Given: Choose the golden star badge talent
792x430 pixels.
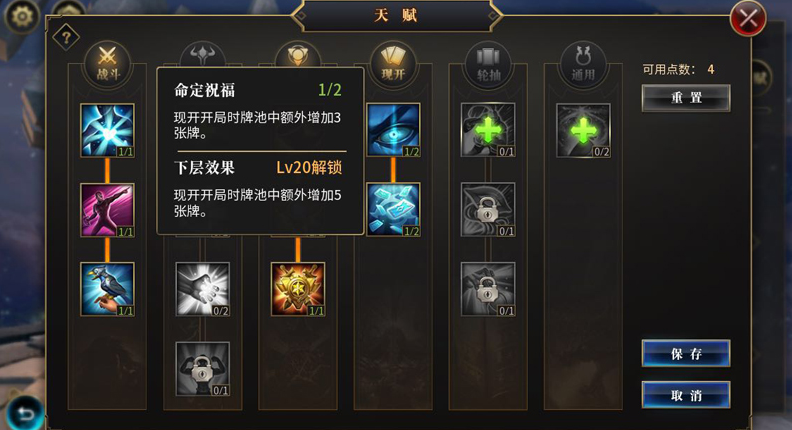Looking at the screenshot, I should point(298,289).
